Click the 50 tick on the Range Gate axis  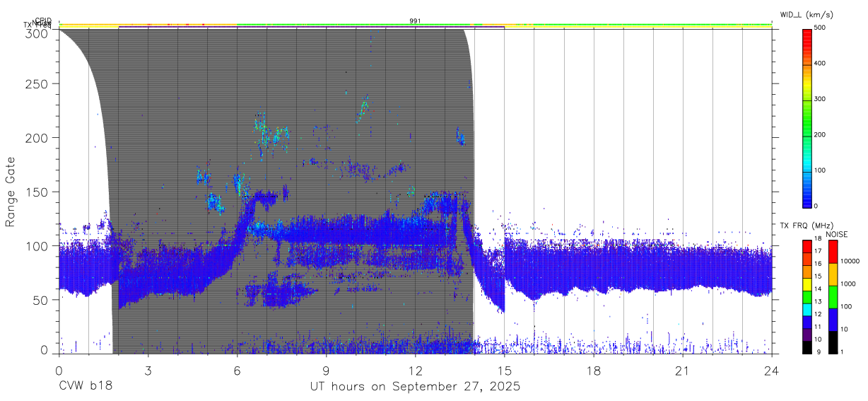coord(42,300)
